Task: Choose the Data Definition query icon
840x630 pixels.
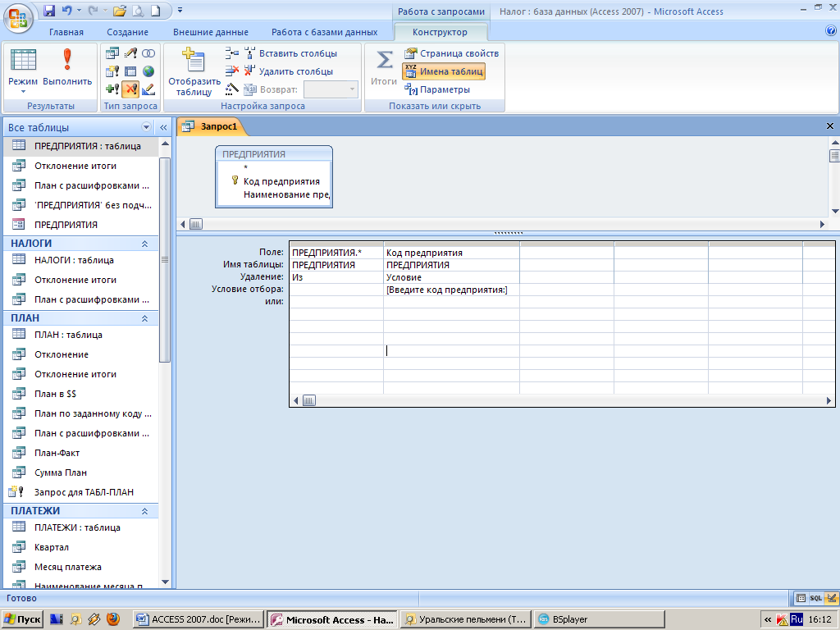Action: coord(148,89)
